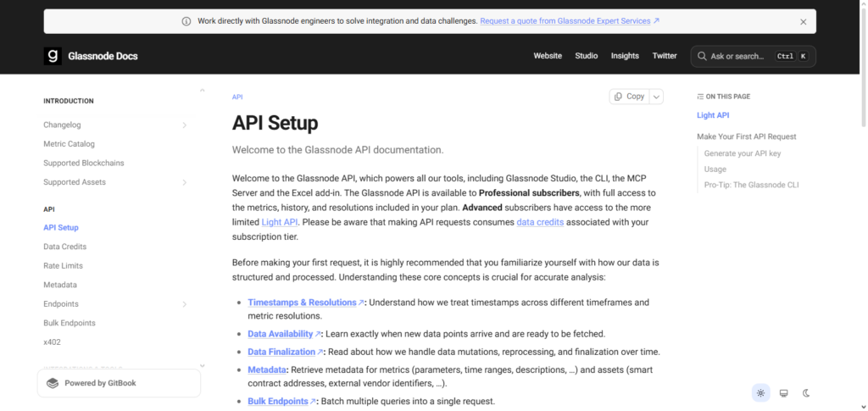Image resolution: width=868 pixels, height=411 pixels.
Task: Expand the Supported Assets chevron
Action: click(184, 182)
